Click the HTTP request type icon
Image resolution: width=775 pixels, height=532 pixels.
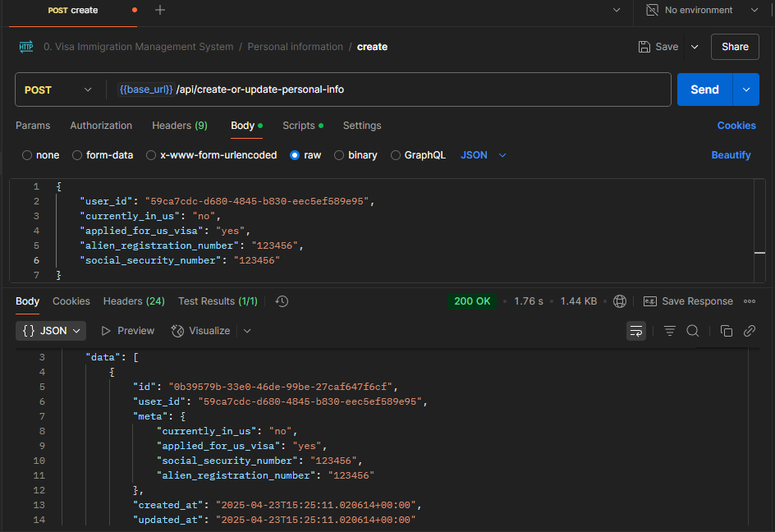tap(26, 47)
